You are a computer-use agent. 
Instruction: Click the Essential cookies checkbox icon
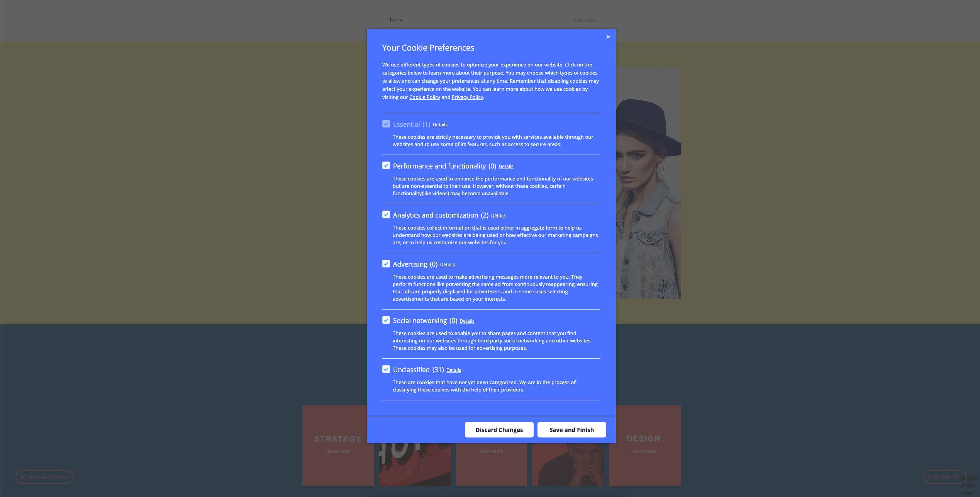[x=385, y=124]
